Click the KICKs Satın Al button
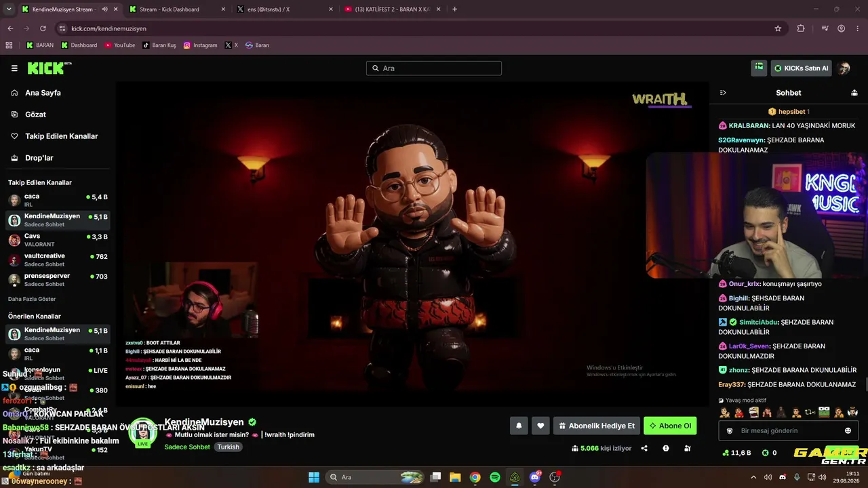 coord(801,68)
